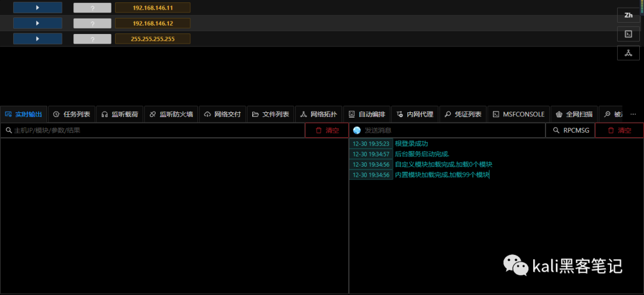Click the message 内置模块加载完成,加载99个模块
The image size is (644, 295).
(x=442, y=174)
